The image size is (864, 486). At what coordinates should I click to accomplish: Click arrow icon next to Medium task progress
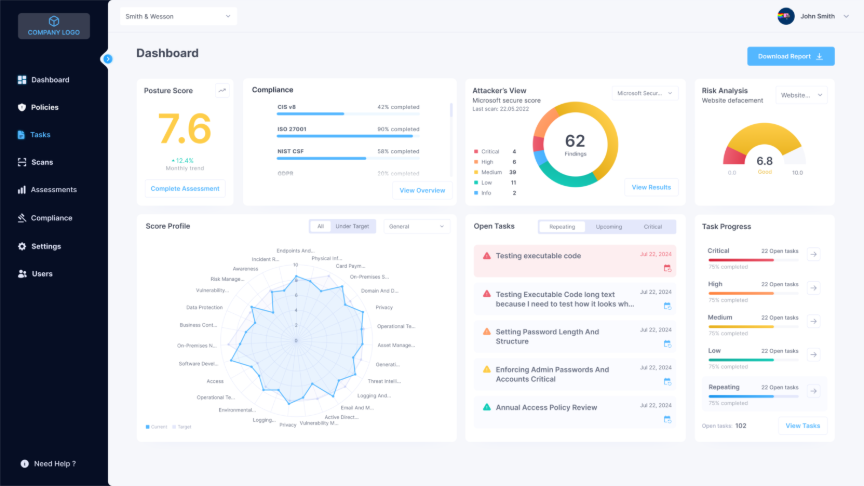[x=813, y=322]
